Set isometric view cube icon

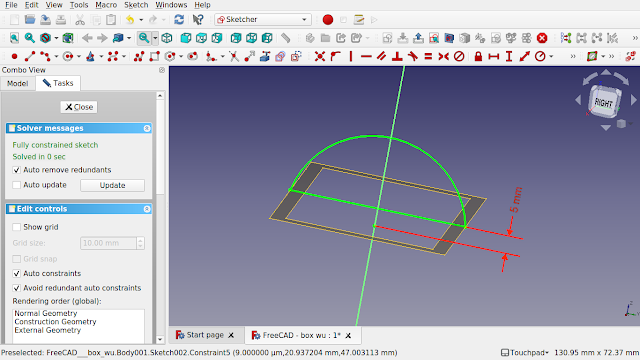pyautogui.click(x=167, y=38)
